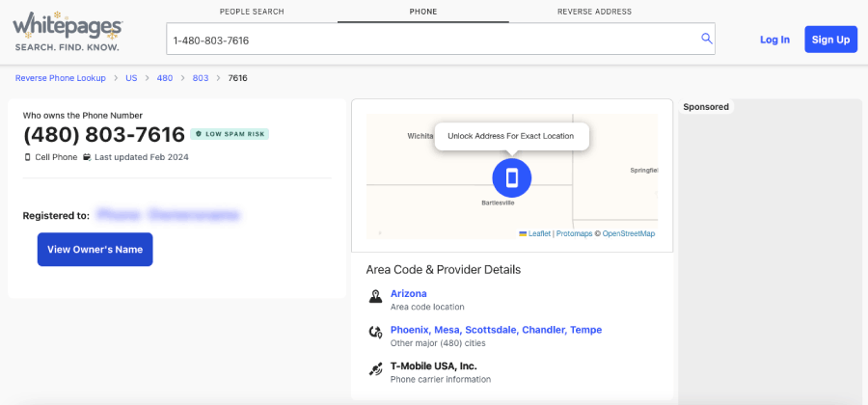Select the Phone tab

click(423, 12)
